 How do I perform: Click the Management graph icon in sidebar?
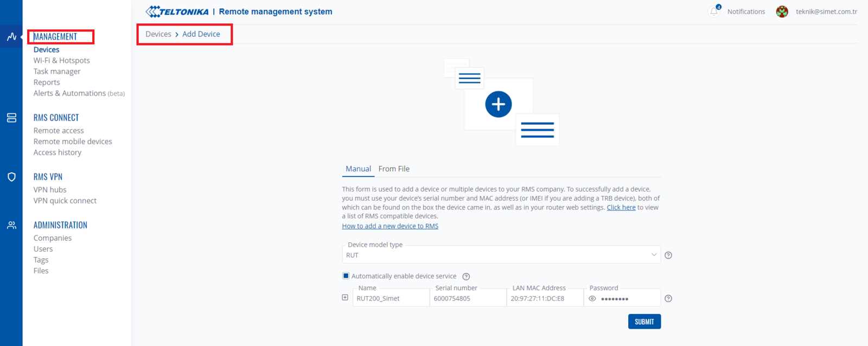(11, 37)
